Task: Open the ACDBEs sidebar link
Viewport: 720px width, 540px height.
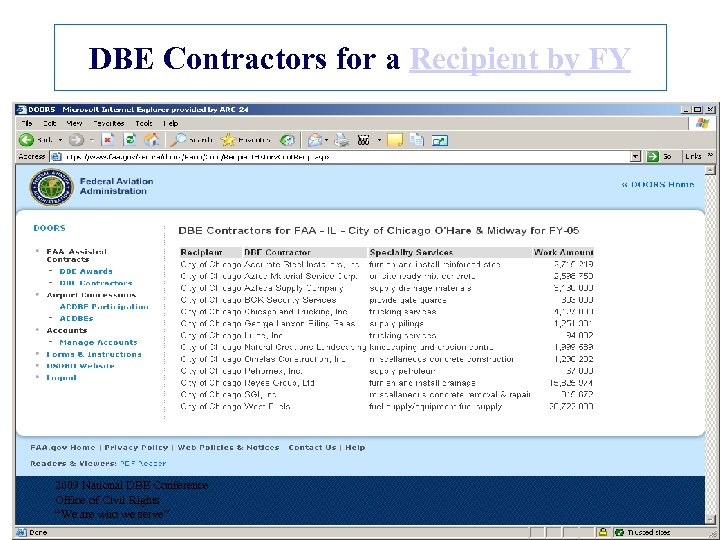Action: point(76,318)
